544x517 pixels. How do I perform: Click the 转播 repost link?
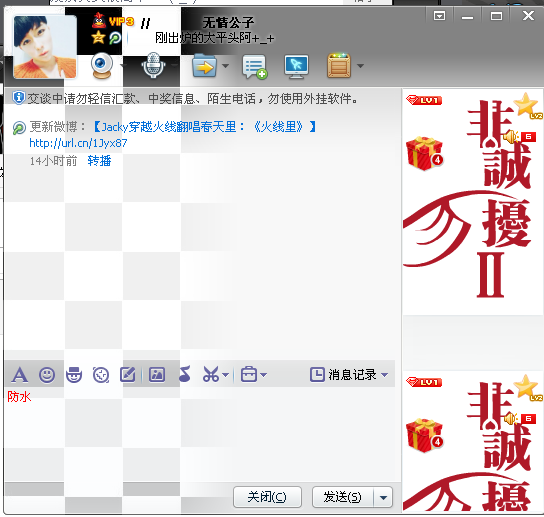coord(99,161)
